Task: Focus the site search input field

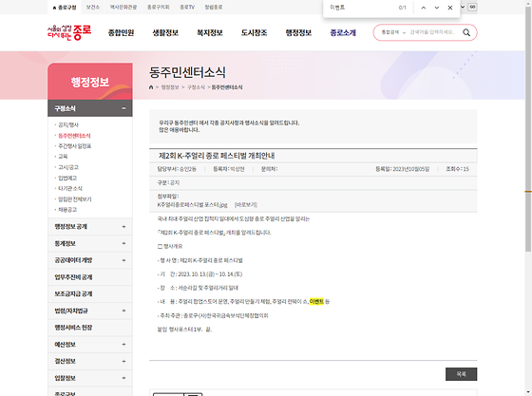Action: 432,32
